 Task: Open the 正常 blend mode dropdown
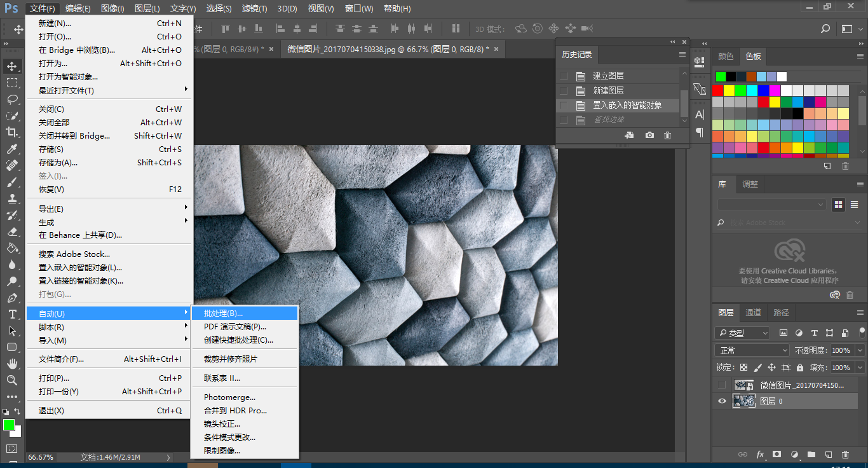pyautogui.click(x=752, y=350)
